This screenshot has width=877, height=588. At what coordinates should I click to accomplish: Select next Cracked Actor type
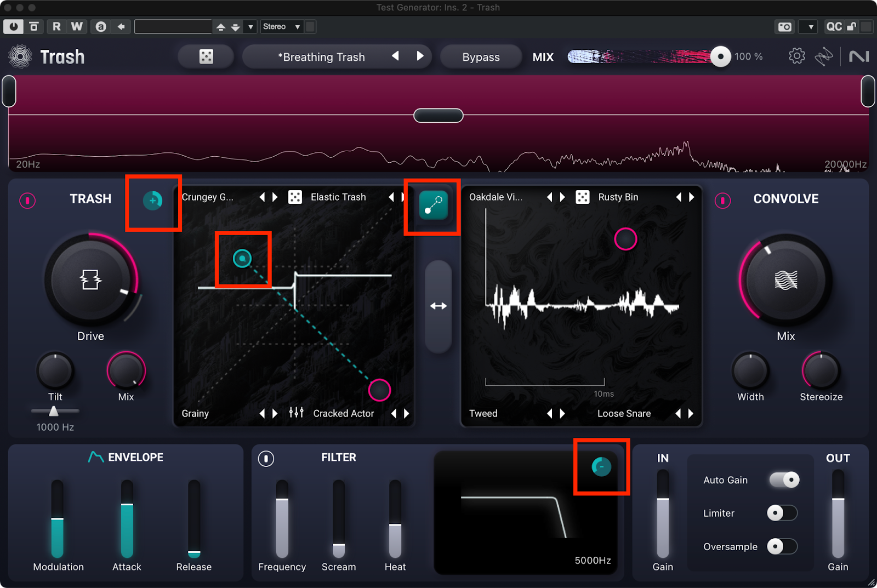[407, 414]
